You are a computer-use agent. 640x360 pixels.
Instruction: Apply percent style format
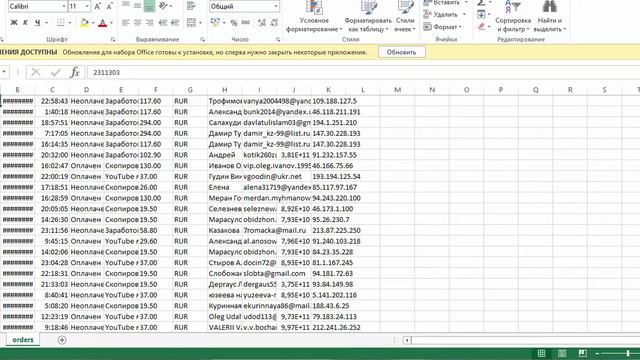point(233,23)
